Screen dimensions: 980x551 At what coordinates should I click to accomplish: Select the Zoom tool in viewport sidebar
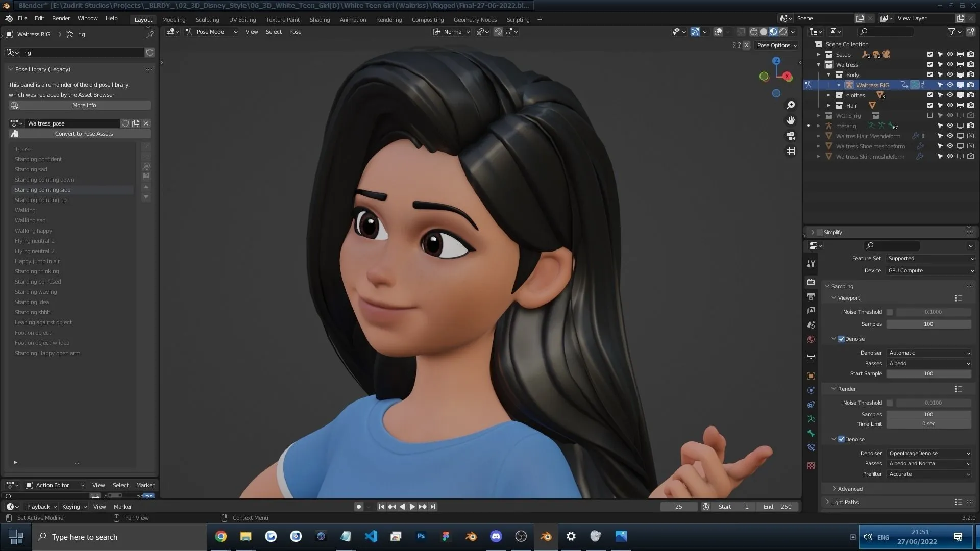(790, 105)
